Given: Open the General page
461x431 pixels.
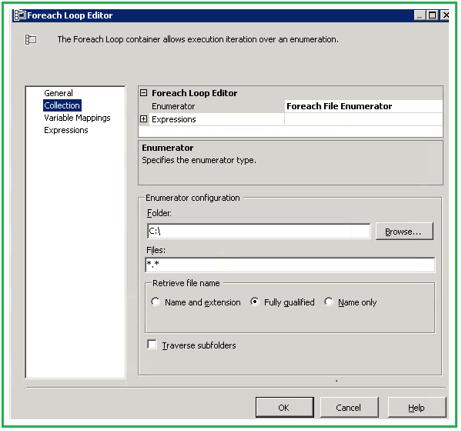Looking at the screenshot, I should click(58, 93).
